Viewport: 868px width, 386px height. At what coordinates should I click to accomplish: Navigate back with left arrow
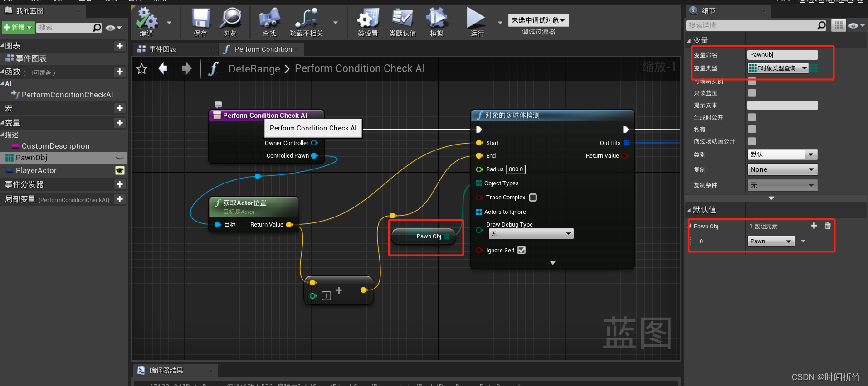click(163, 68)
